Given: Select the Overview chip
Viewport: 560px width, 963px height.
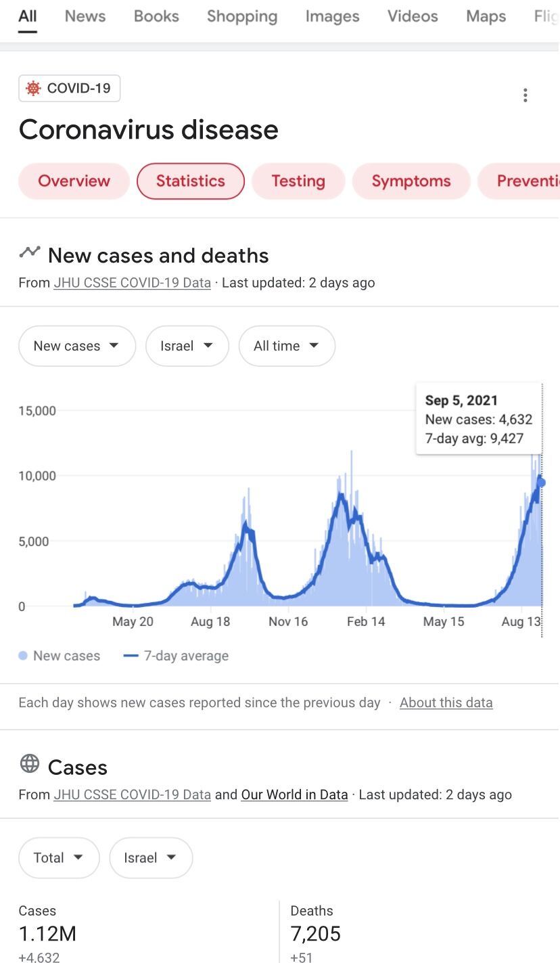Looking at the screenshot, I should (74, 181).
